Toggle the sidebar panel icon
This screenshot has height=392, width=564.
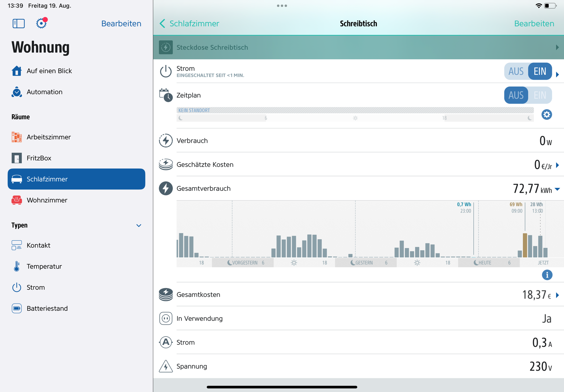(19, 24)
